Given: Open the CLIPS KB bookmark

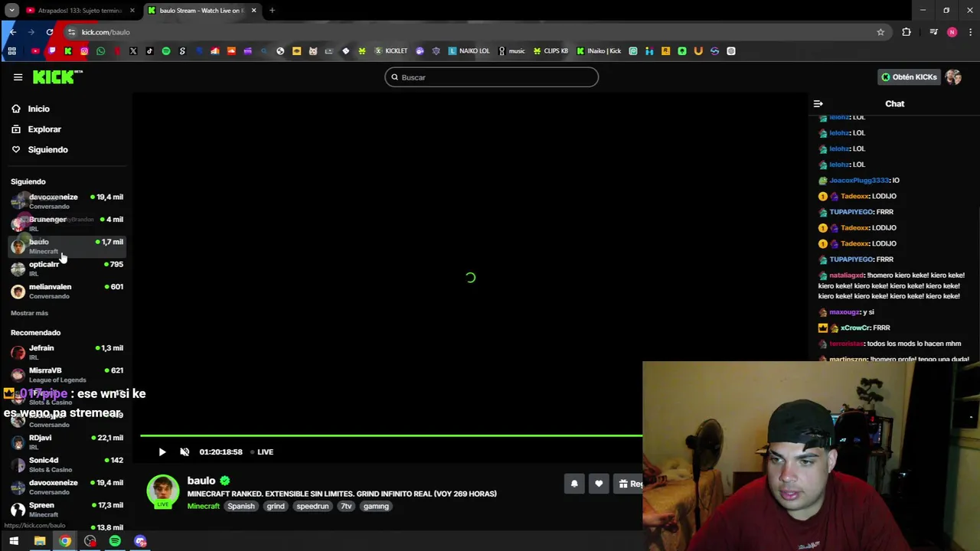Looking at the screenshot, I should [550, 51].
